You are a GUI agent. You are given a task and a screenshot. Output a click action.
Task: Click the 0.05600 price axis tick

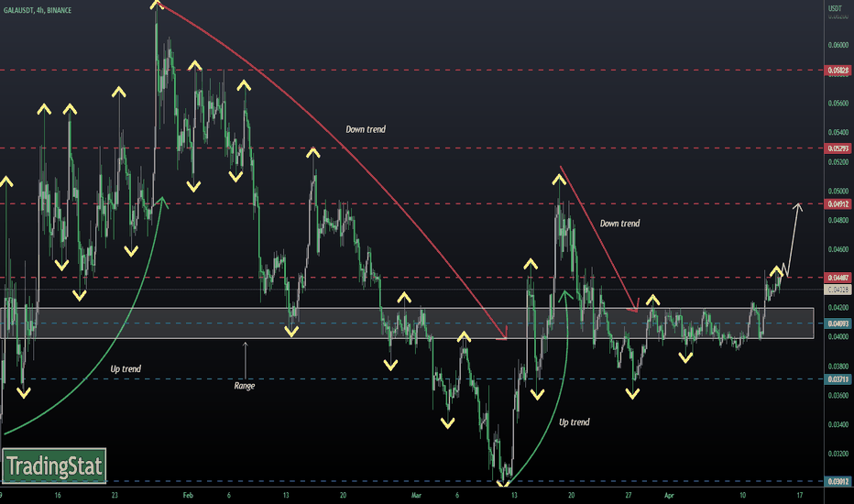[x=838, y=103]
